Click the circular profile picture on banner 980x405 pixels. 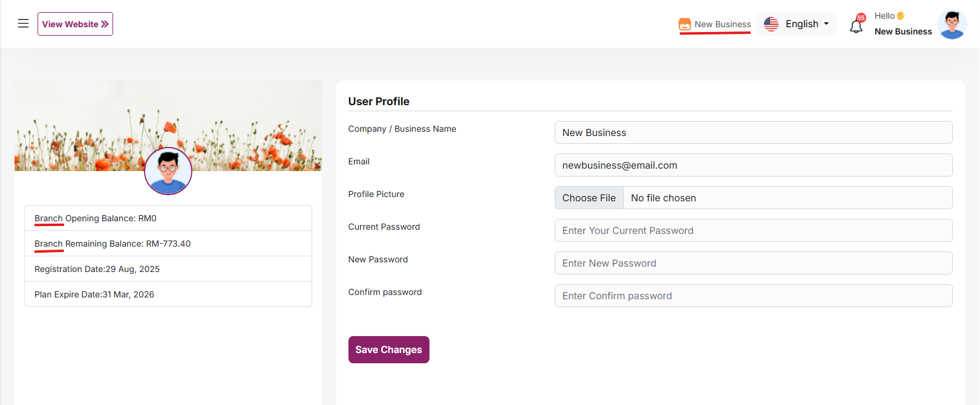pos(168,171)
